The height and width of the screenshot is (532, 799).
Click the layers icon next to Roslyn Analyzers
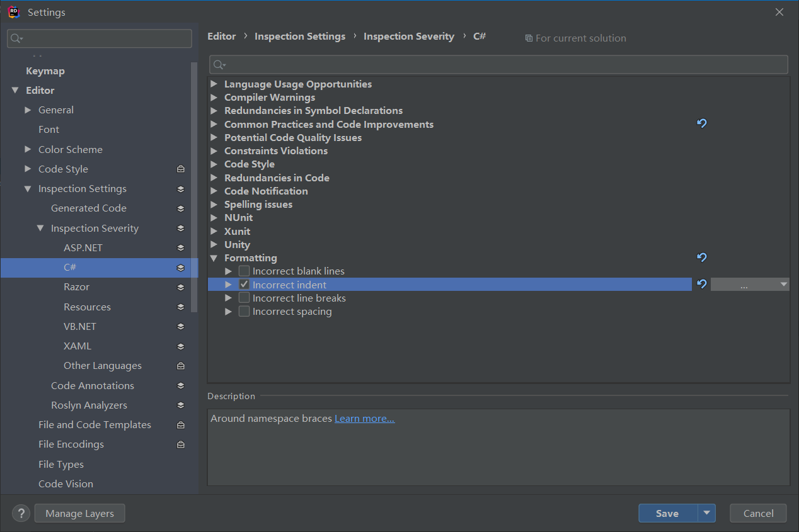(181, 405)
